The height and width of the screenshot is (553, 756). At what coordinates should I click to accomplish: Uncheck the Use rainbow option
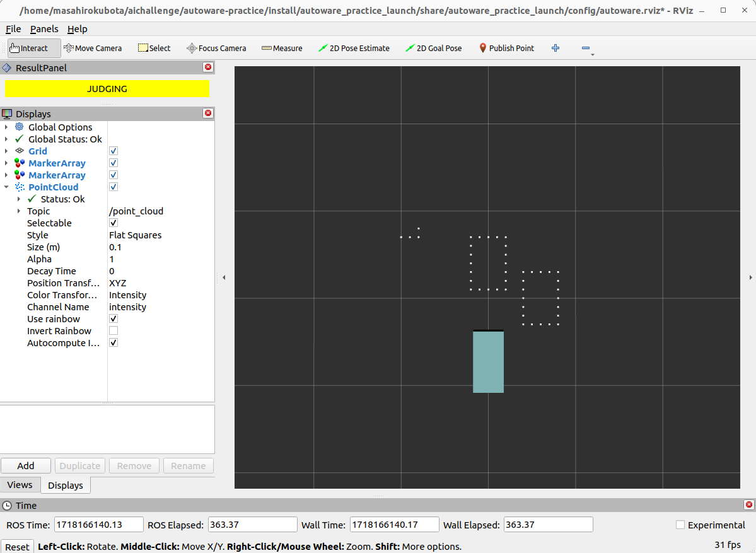tap(113, 318)
